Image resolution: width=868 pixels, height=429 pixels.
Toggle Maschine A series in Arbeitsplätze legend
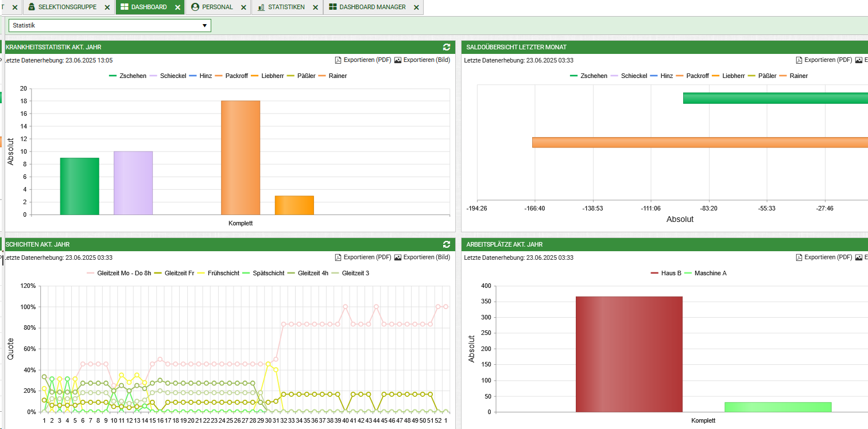[x=706, y=273]
